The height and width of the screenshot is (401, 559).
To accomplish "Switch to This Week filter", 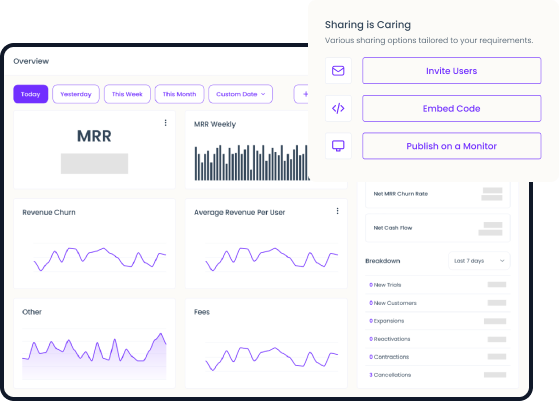I will [x=127, y=94].
